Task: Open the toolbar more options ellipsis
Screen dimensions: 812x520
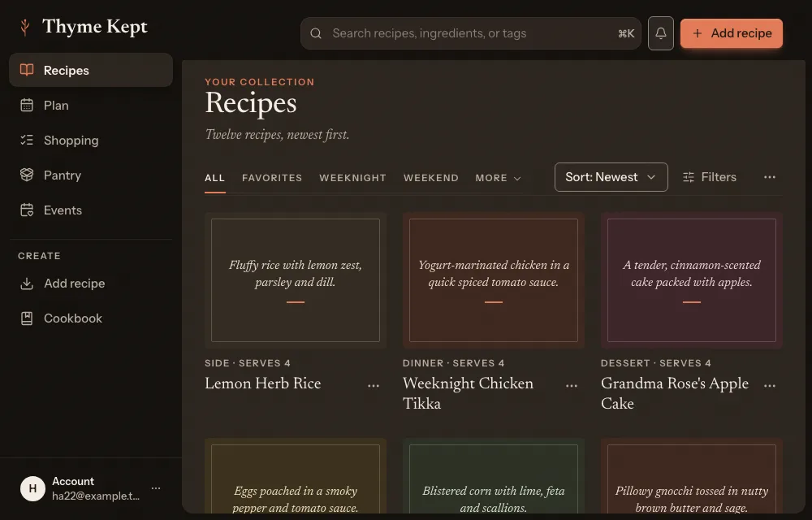Action: (x=770, y=177)
